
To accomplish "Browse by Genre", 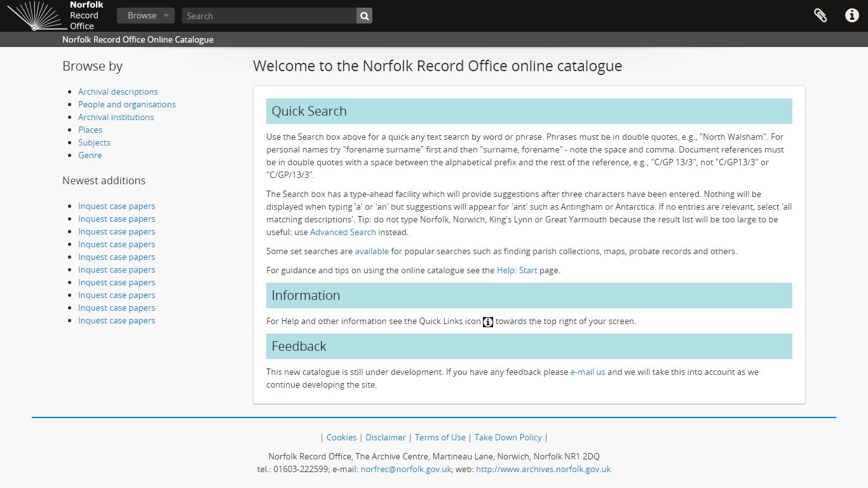I will 90,155.
